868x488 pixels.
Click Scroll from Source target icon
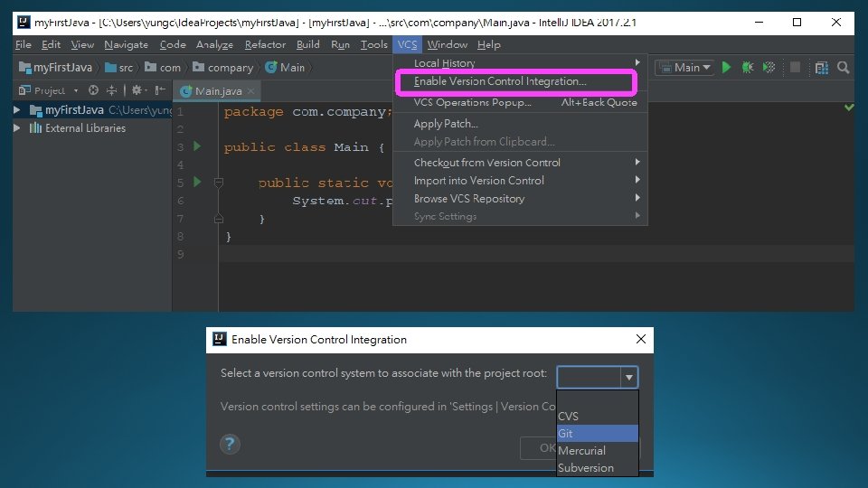pos(93,90)
